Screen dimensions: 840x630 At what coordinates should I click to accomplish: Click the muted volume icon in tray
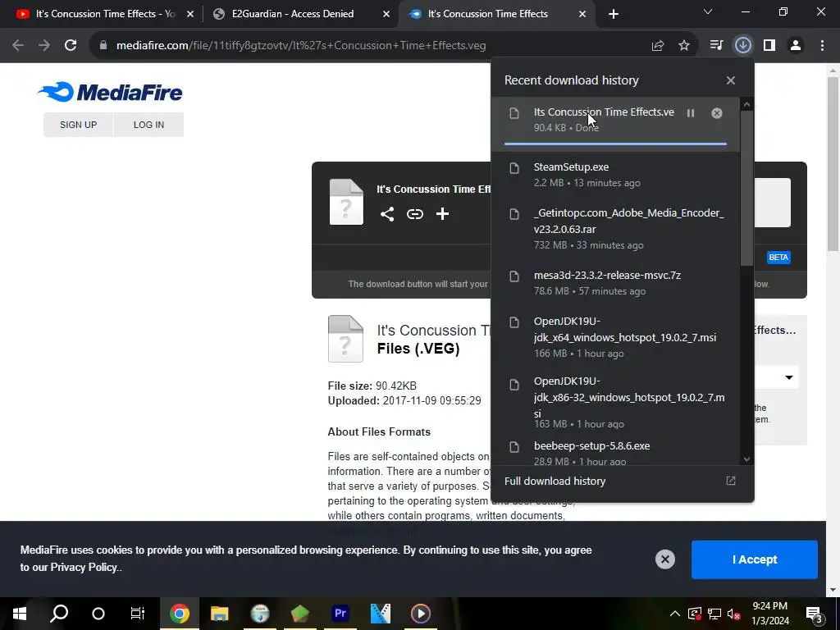click(734, 614)
